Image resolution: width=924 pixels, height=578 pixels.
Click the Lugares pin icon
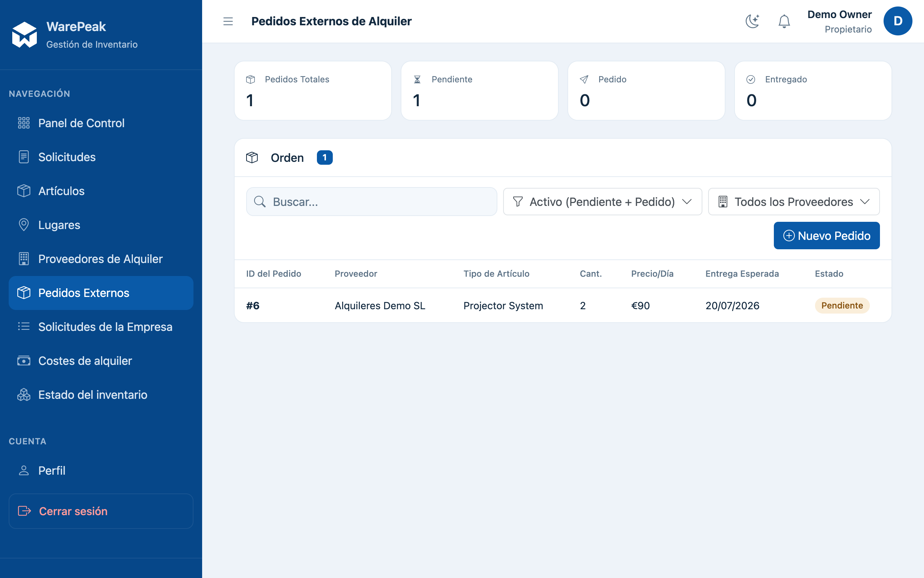(24, 225)
